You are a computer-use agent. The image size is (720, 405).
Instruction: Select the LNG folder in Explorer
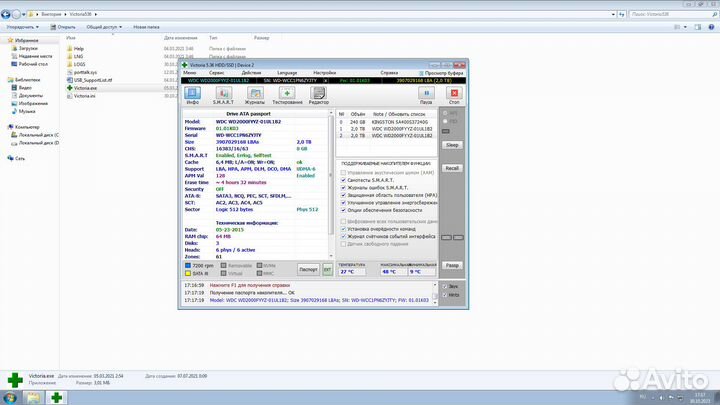75,56
